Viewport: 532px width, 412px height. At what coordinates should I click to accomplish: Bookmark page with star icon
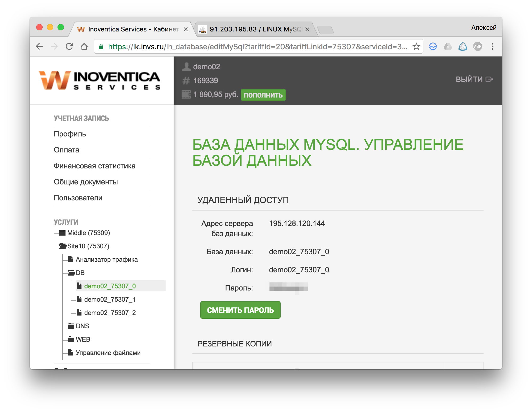click(x=416, y=47)
